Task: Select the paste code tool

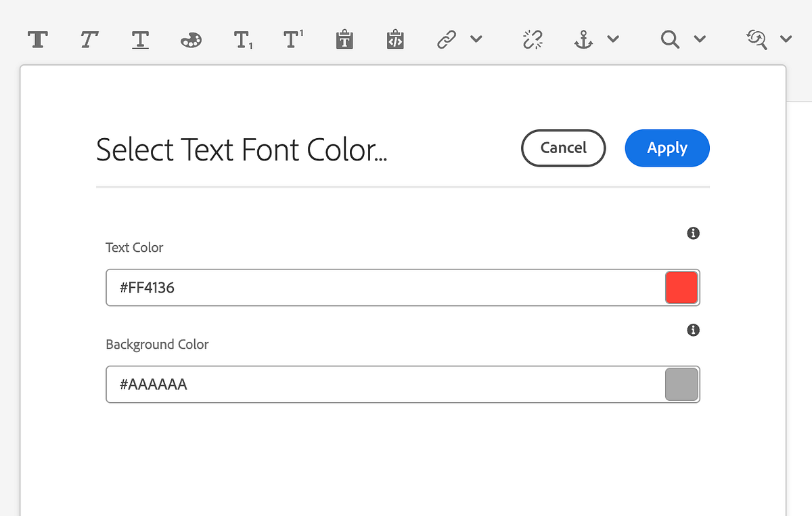Action: [395, 39]
